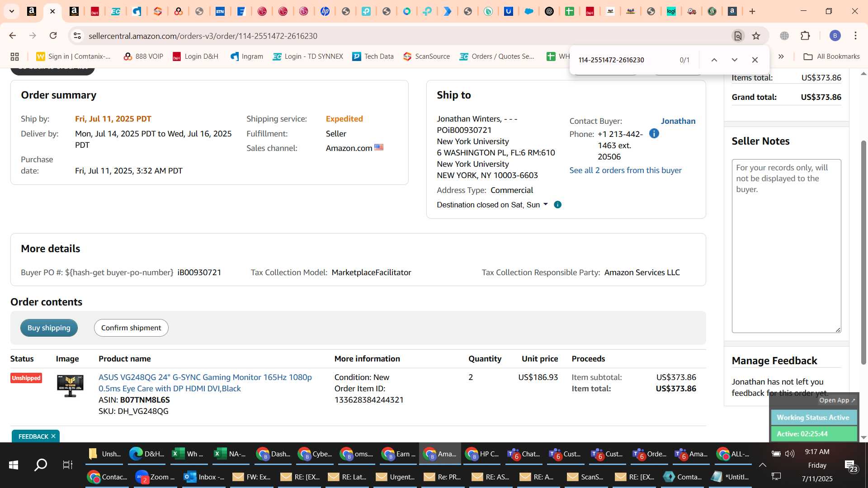Open the tab search dropdown arrow
This screenshot has width=868, height=488.
click(12, 11)
